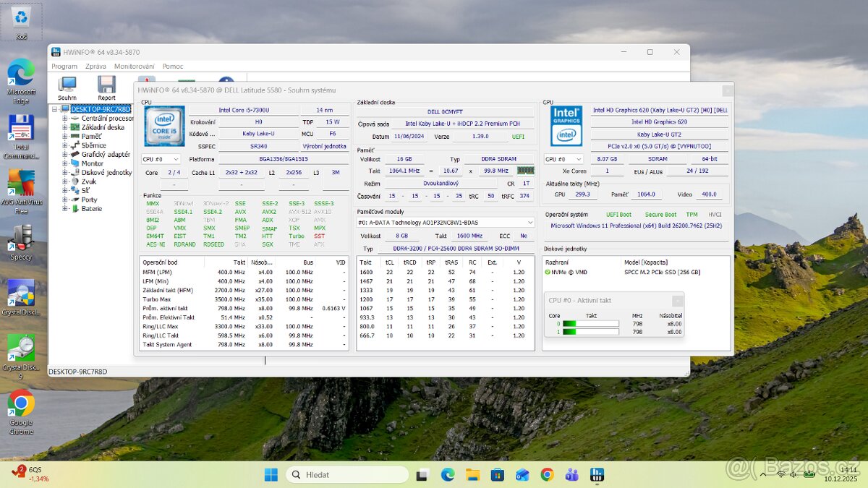
Task: Open the Zpráva menu
Action: pos(95,67)
